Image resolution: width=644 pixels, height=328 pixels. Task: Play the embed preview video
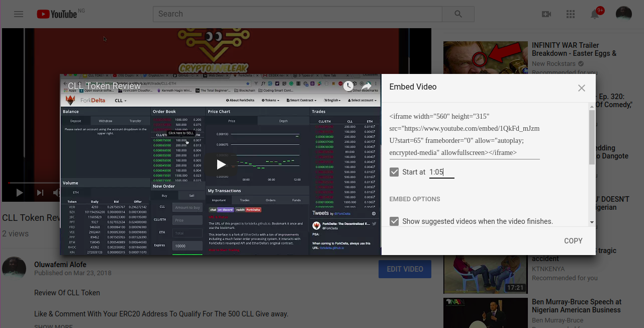[221, 165]
